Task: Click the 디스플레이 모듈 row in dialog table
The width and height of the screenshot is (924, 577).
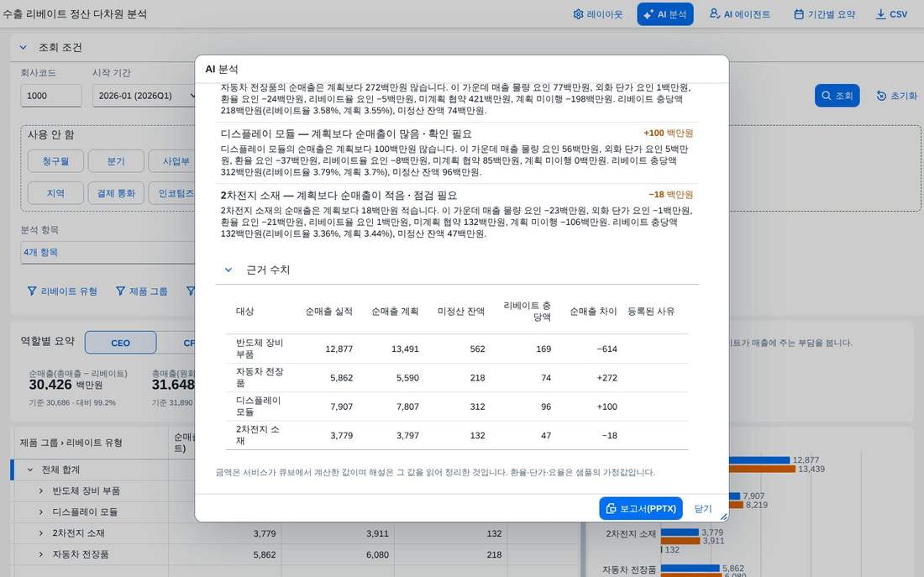Action: click(x=457, y=406)
